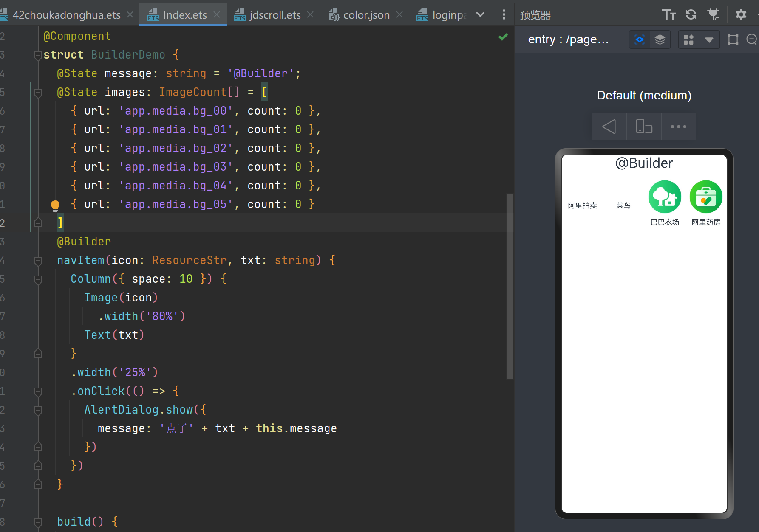Image resolution: width=759 pixels, height=532 pixels.
Task: Toggle the Inspector mode in previewer
Action: [639, 39]
